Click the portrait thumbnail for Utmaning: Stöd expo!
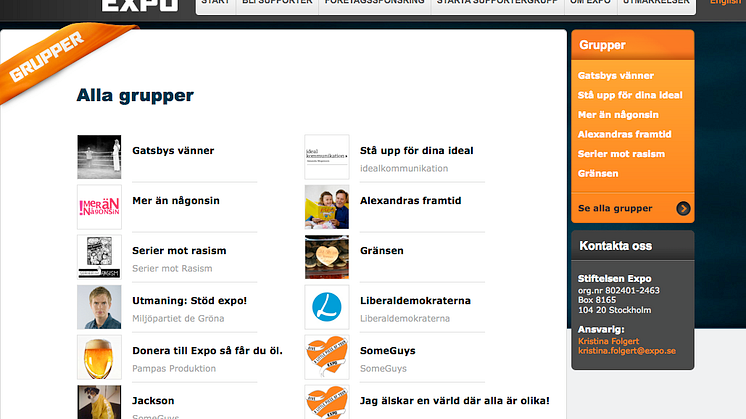The image size is (746, 419). (99, 307)
